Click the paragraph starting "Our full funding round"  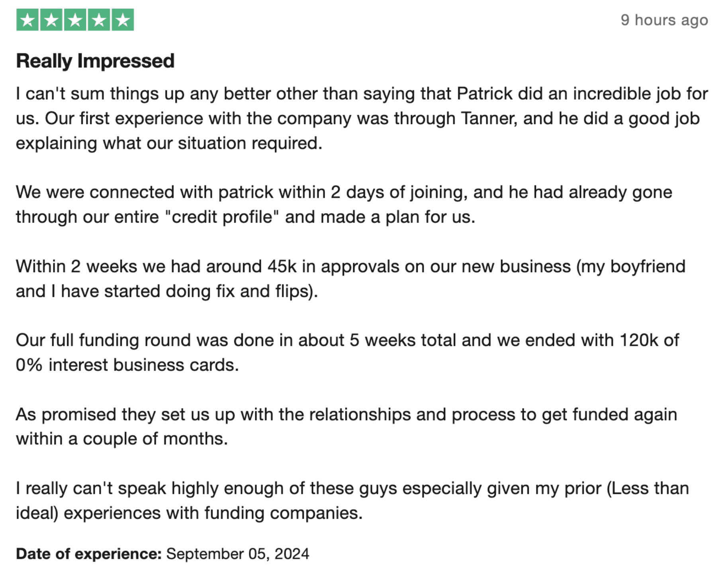[x=348, y=352]
